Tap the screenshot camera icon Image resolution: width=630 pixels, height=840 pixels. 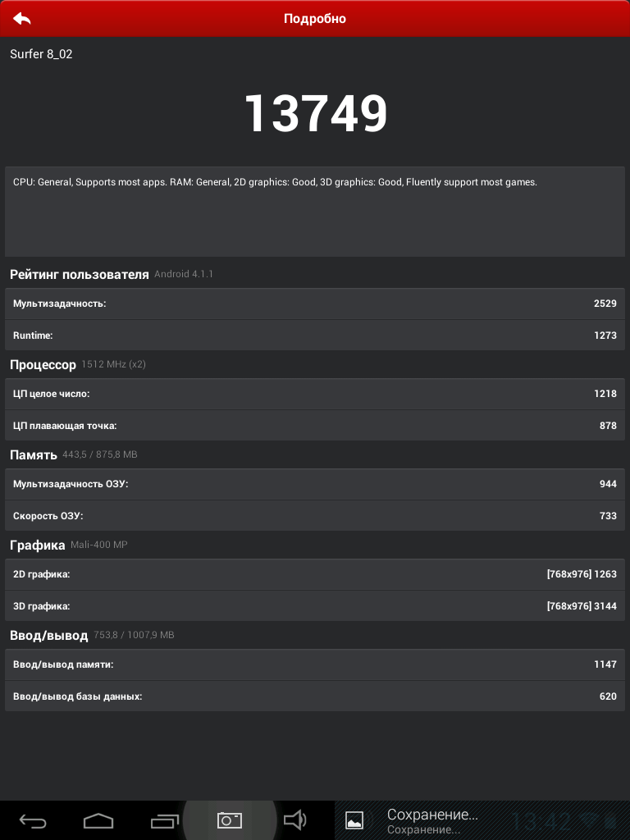tap(230, 820)
